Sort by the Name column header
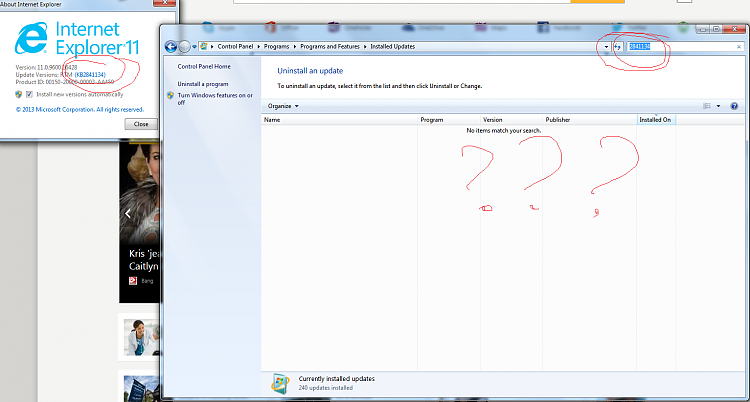This screenshot has width=750, height=402. click(x=340, y=120)
